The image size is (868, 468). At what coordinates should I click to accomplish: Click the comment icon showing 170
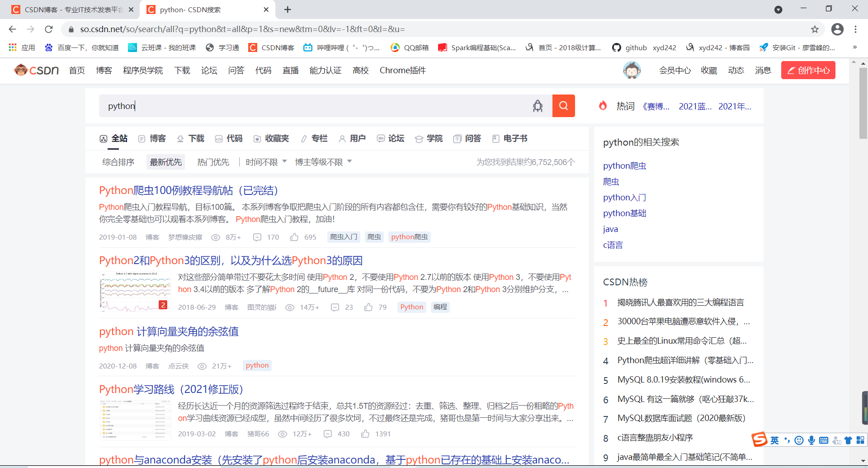coord(257,237)
